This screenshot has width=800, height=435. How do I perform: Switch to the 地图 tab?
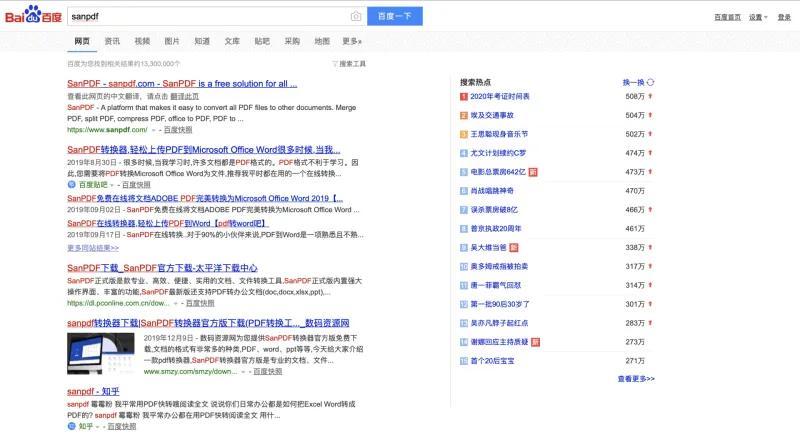[322, 41]
